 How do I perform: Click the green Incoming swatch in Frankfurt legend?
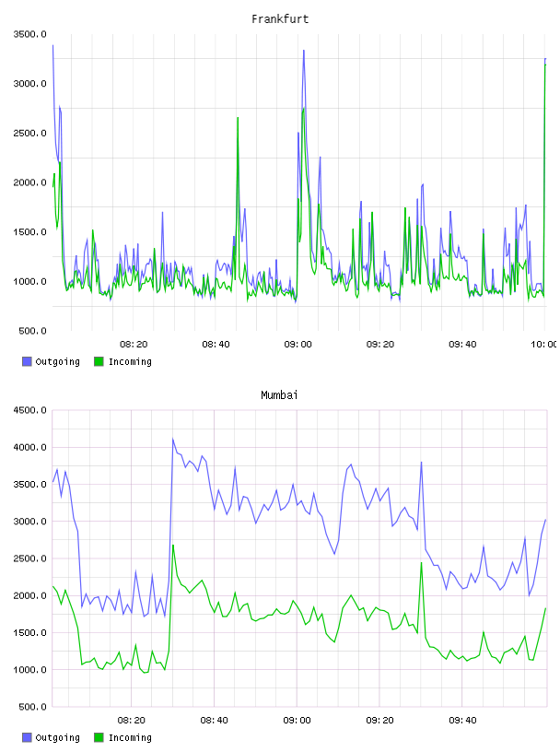[99, 361]
